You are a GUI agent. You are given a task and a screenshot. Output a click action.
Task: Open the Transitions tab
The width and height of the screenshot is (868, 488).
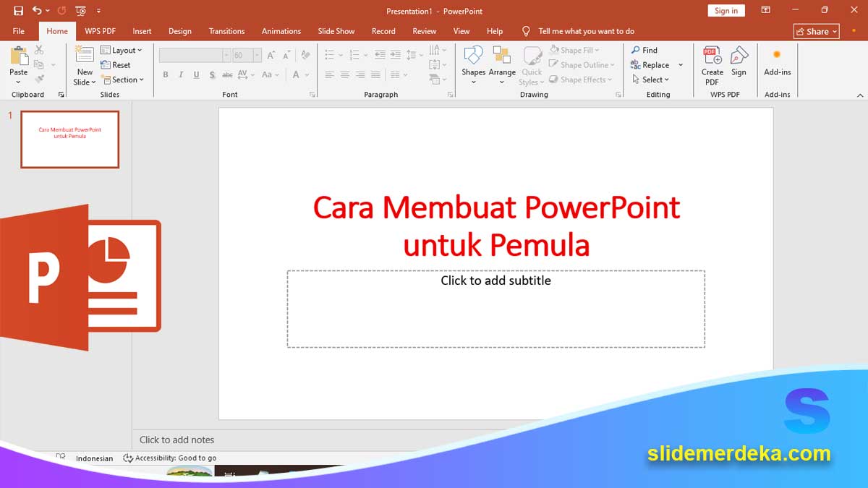point(227,31)
